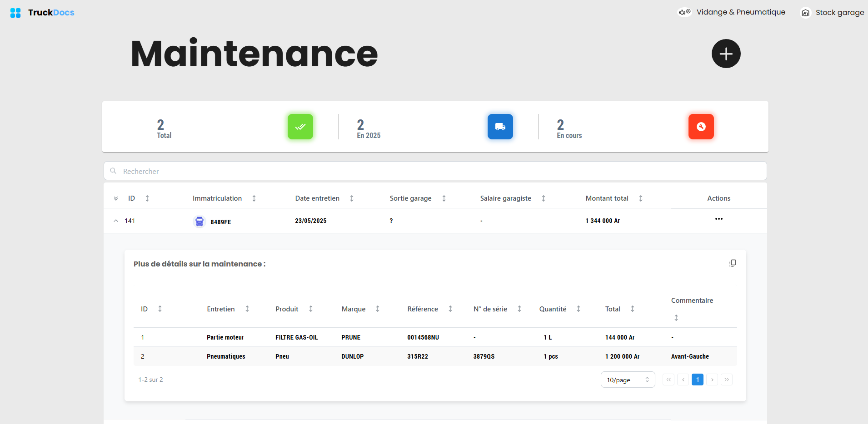
Task: Click the DUNLOP brand cell
Action: pyautogui.click(x=353, y=356)
